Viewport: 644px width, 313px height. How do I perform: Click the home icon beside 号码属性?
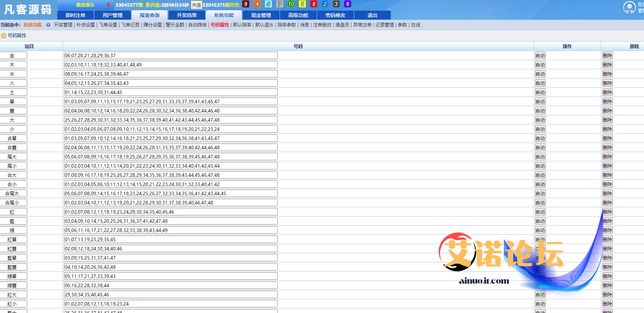tap(4, 35)
